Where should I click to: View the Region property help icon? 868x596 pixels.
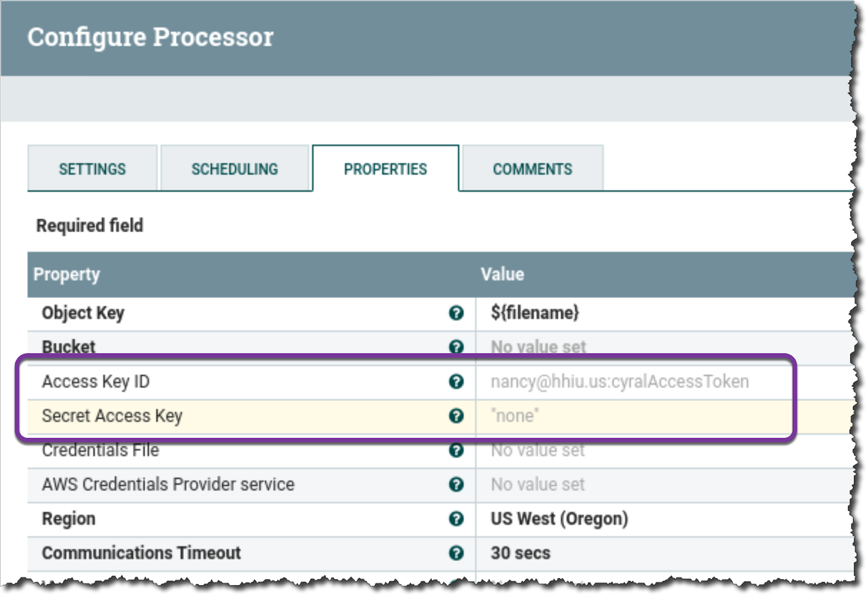(457, 518)
